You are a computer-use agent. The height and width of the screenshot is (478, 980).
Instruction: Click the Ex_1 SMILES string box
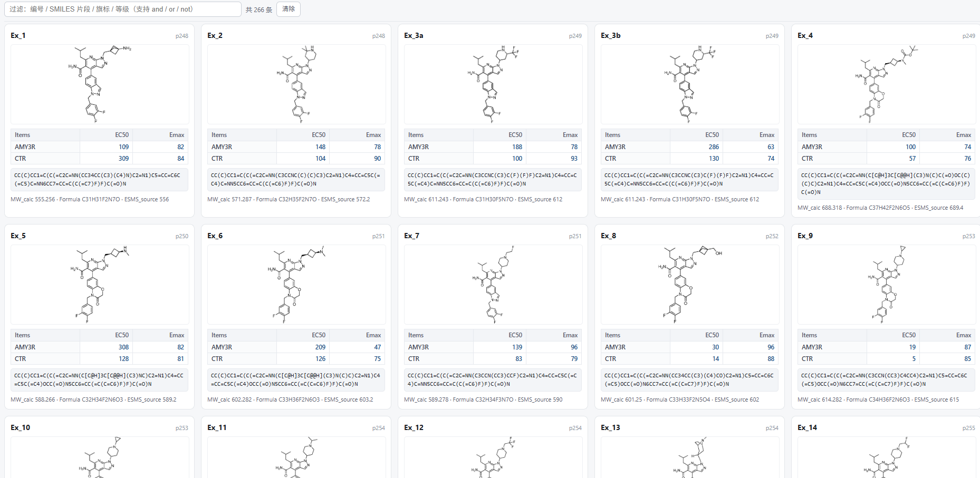(x=100, y=180)
